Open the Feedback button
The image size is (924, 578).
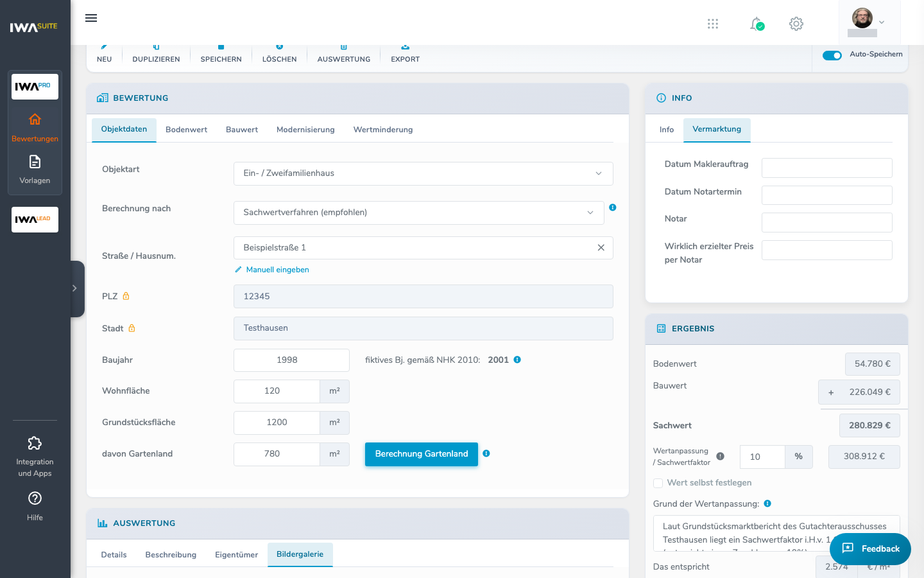[870, 549]
